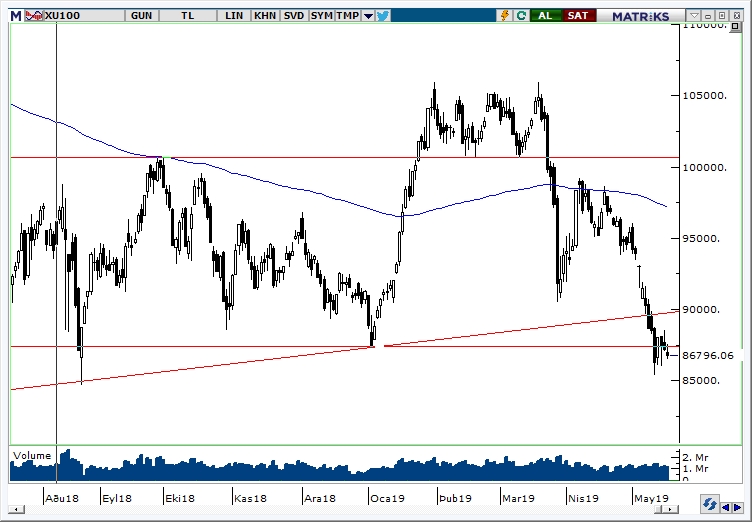
Task: Click the Oca19 date axis label
Action: [x=388, y=498]
